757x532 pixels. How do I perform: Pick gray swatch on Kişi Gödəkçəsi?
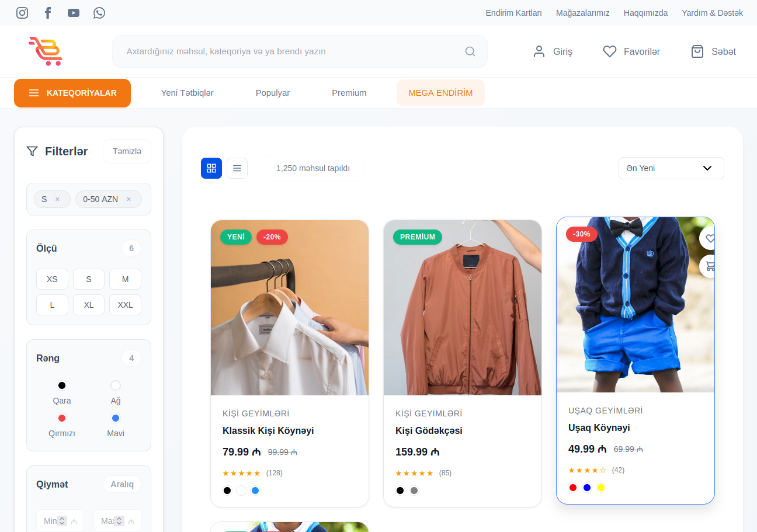(414, 491)
